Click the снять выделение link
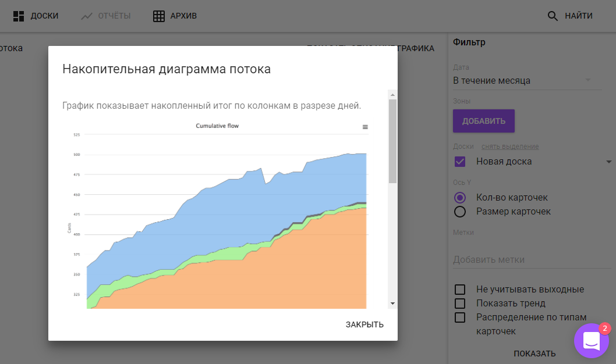This screenshot has height=364, width=616. pos(509,147)
